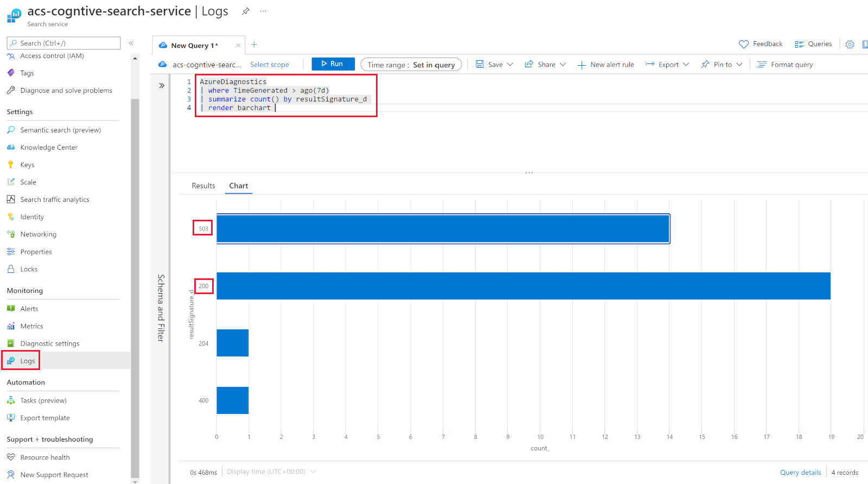
Task: Run the query
Action: click(333, 64)
